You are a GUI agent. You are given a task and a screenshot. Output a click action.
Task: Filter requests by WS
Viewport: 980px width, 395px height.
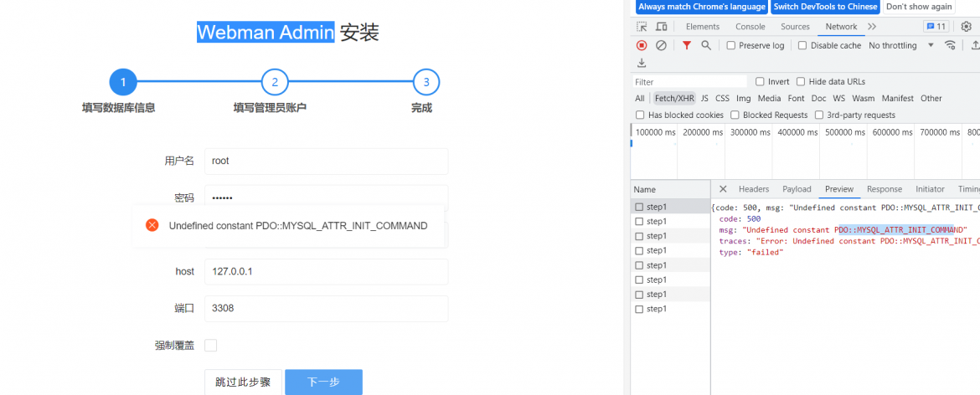pyautogui.click(x=838, y=98)
